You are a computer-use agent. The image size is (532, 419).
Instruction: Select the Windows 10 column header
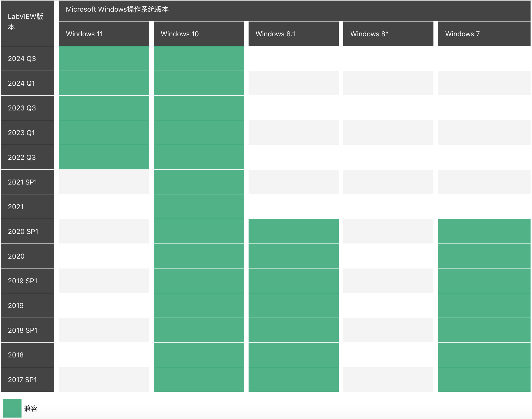pyautogui.click(x=199, y=34)
